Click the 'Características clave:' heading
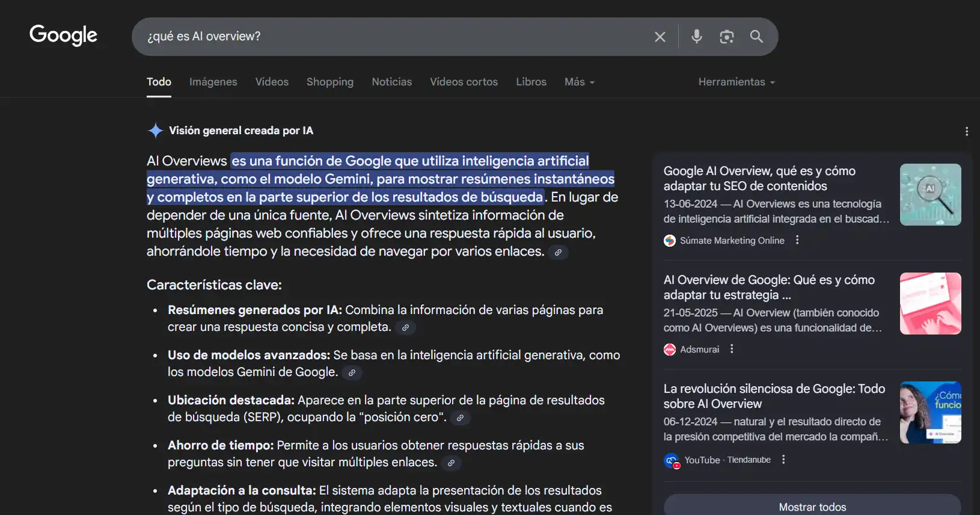Image resolution: width=980 pixels, height=515 pixels. [214, 285]
